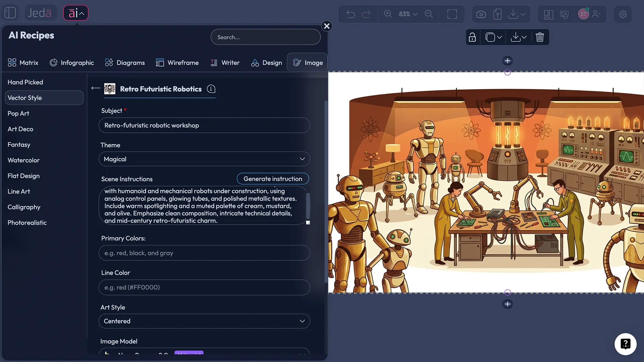Viewport: 644px width, 362px height.
Task: Open the image gallery icon
Action: 565,14
